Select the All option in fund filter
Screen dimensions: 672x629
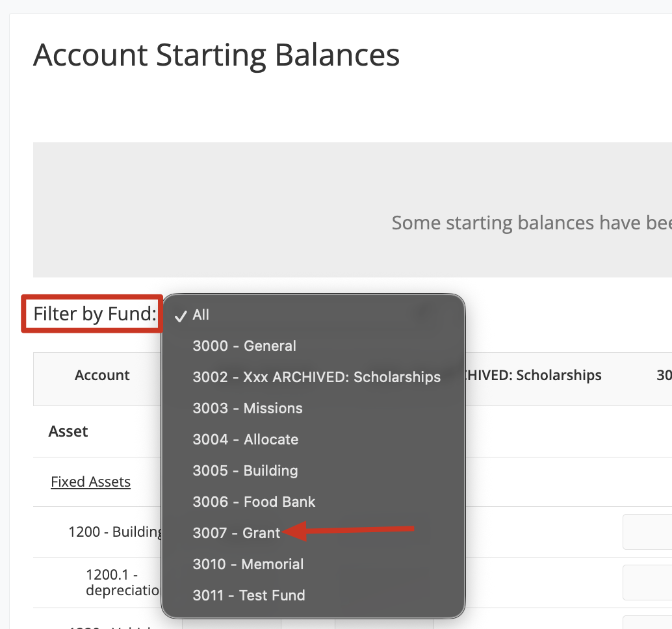click(x=201, y=314)
